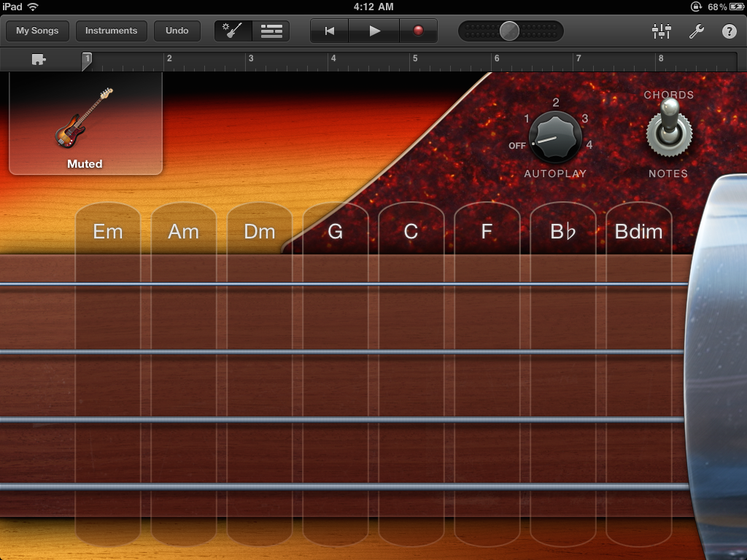
Task: Adjust the master volume slider knob
Action: (509, 31)
